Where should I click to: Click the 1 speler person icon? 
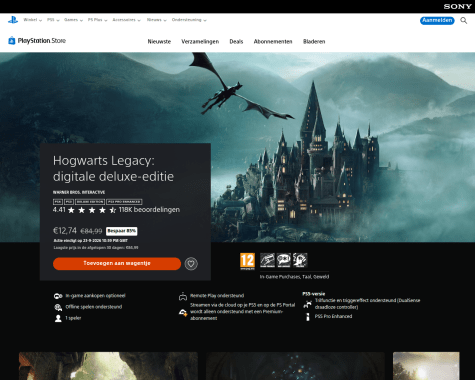coord(58,318)
